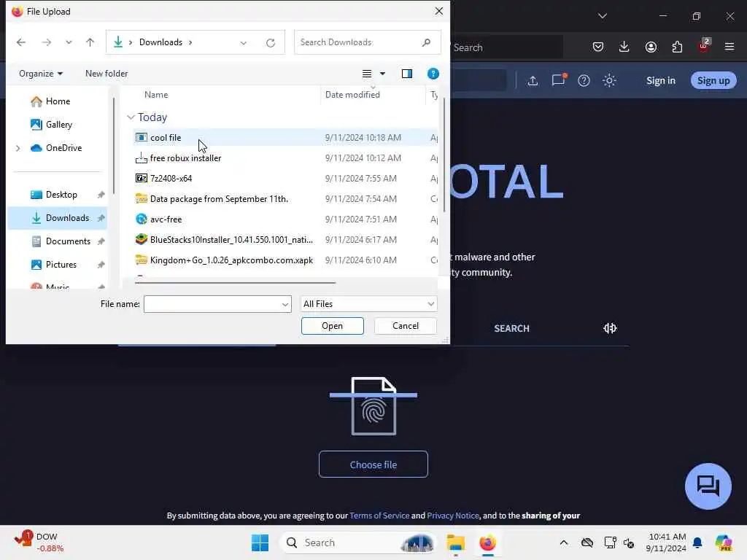Go back in File Upload dialog
Image resolution: width=747 pixels, height=560 pixels.
pos(21,42)
